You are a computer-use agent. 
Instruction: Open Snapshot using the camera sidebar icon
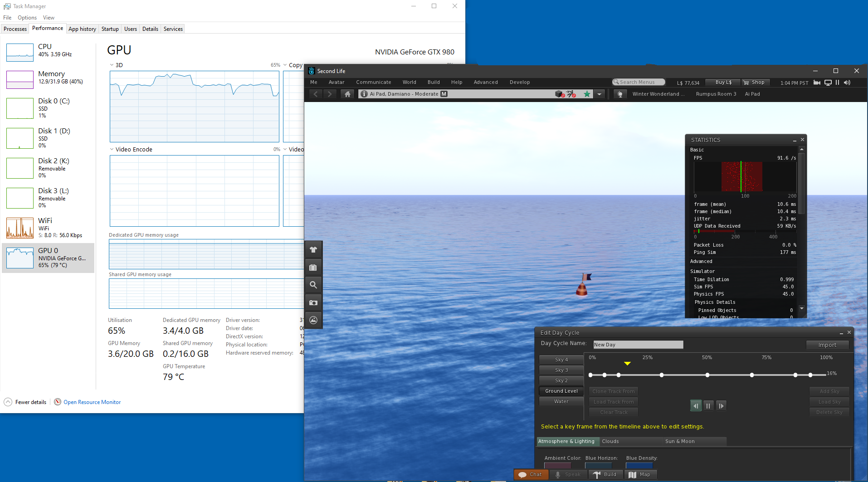(x=313, y=302)
